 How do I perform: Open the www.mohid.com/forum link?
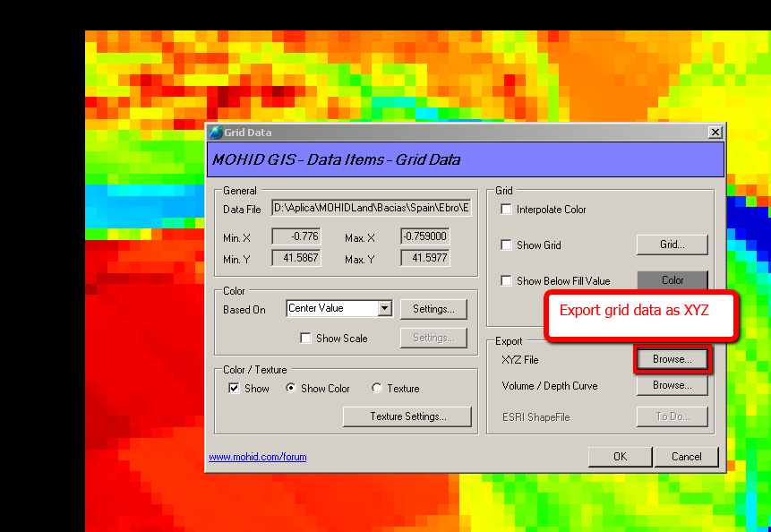258,457
